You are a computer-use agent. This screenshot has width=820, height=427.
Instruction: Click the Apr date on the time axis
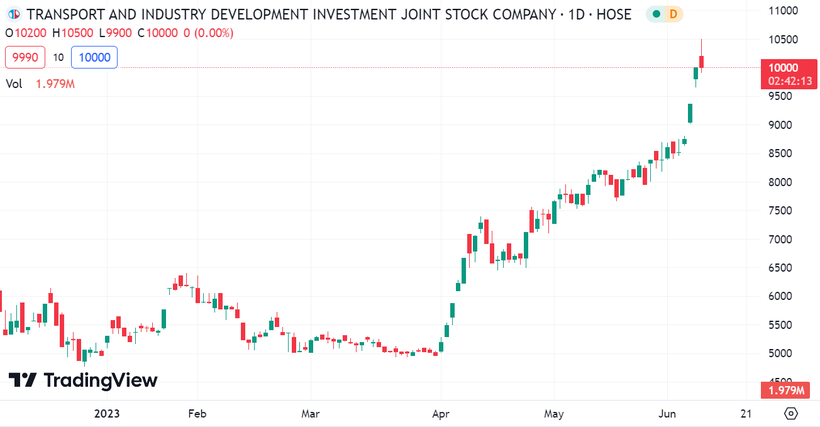439,413
